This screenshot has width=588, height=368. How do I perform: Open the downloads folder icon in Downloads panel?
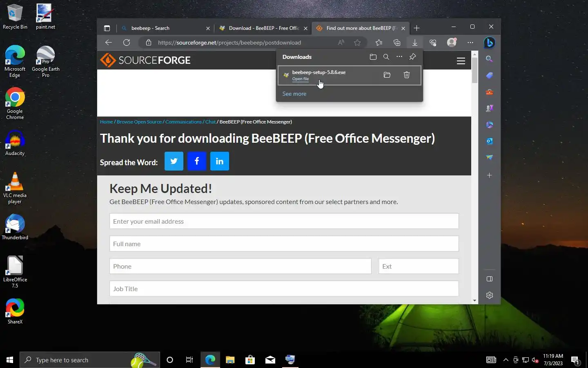(x=373, y=57)
